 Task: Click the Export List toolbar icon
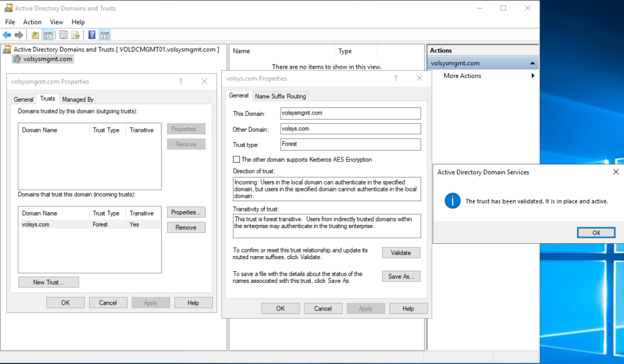(x=76, y=35)
